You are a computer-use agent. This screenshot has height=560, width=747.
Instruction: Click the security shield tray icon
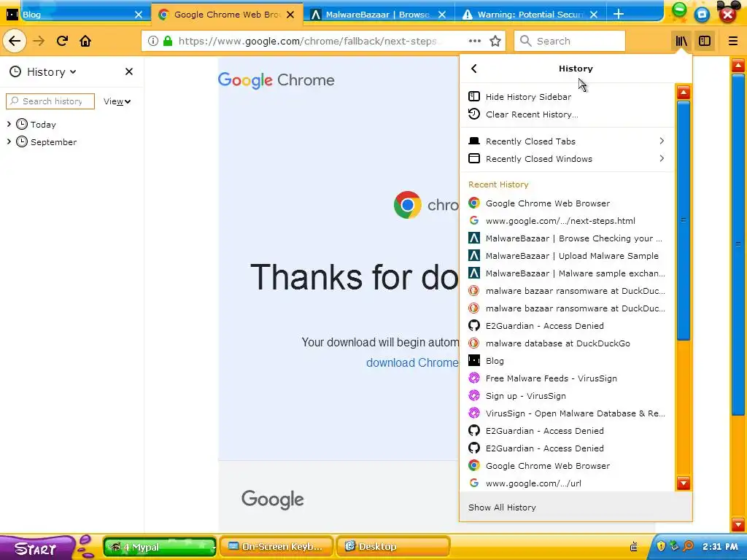coord(661,547)
